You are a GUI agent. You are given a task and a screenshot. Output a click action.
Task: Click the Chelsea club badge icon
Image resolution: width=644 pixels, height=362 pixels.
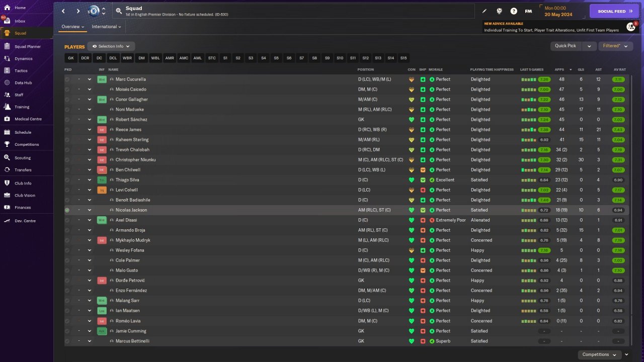(x=94, y=11)
